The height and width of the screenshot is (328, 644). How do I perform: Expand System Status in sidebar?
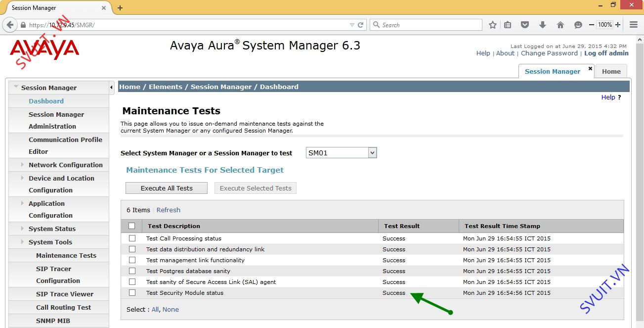point(23,229)
